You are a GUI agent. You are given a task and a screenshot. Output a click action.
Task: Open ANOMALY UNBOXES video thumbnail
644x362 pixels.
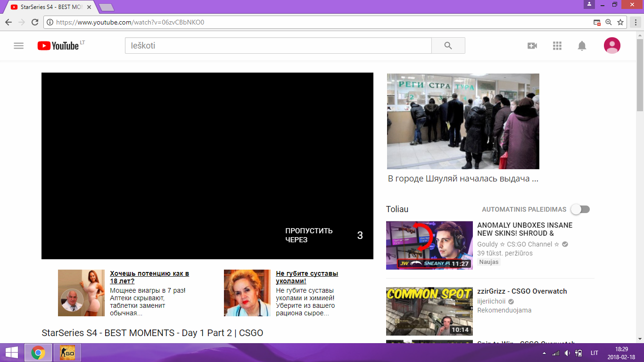click(x=429, y=245)
